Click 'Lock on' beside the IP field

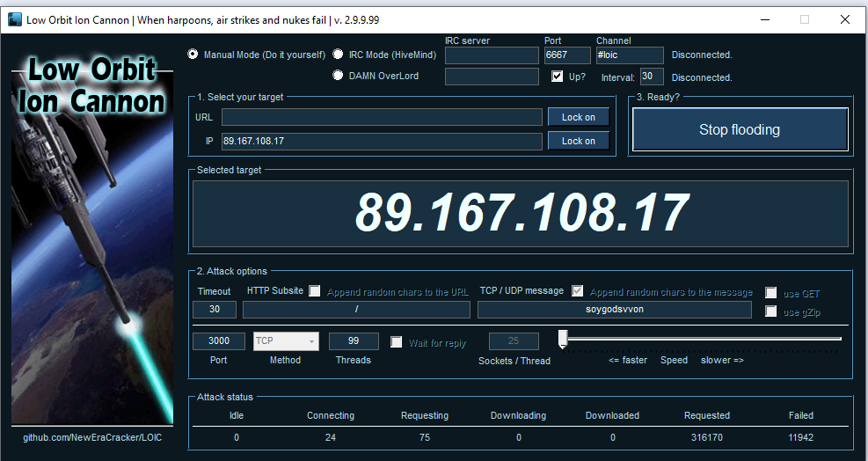tap(578, 141)
